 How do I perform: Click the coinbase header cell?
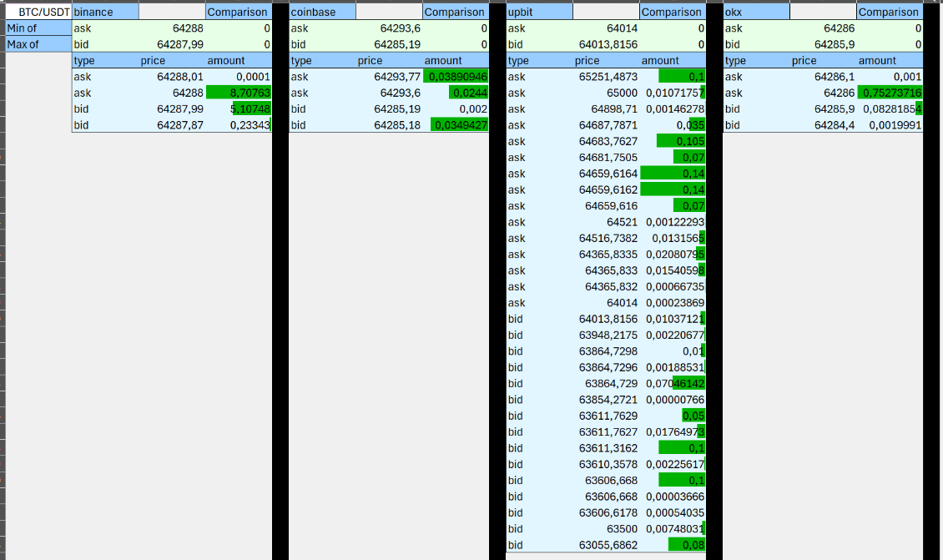click(322, 12)
